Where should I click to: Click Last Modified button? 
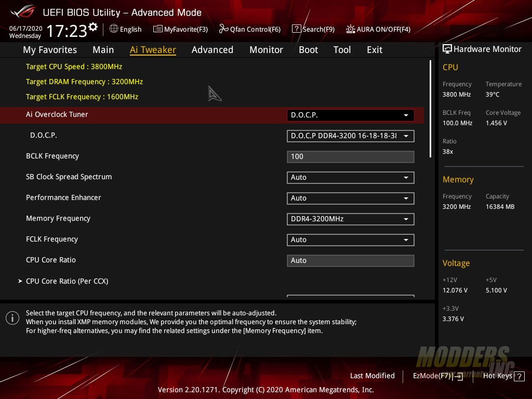(372, 376)
